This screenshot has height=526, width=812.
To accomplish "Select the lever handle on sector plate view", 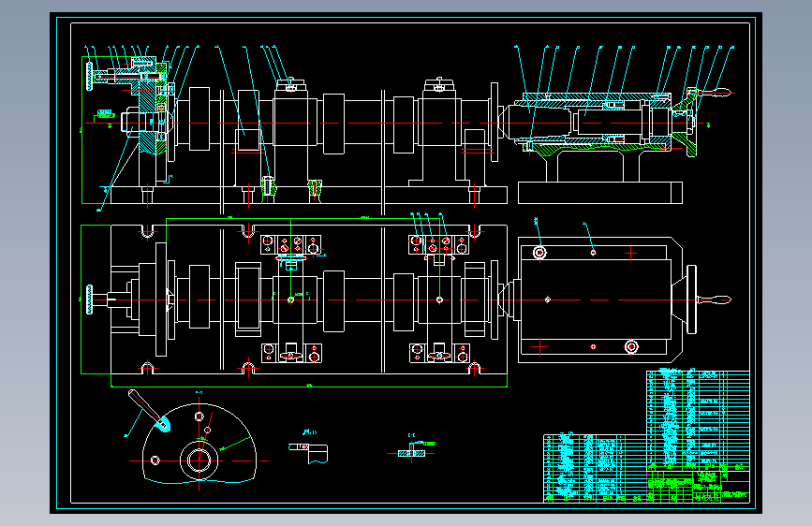I will pyautogui.click(x=149, y=410).
